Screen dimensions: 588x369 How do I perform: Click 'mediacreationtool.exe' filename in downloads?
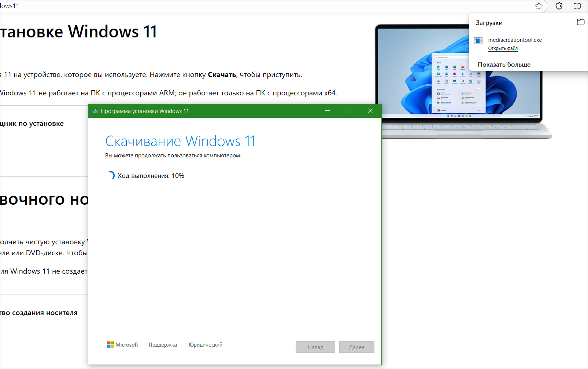(x=515, y=40)
